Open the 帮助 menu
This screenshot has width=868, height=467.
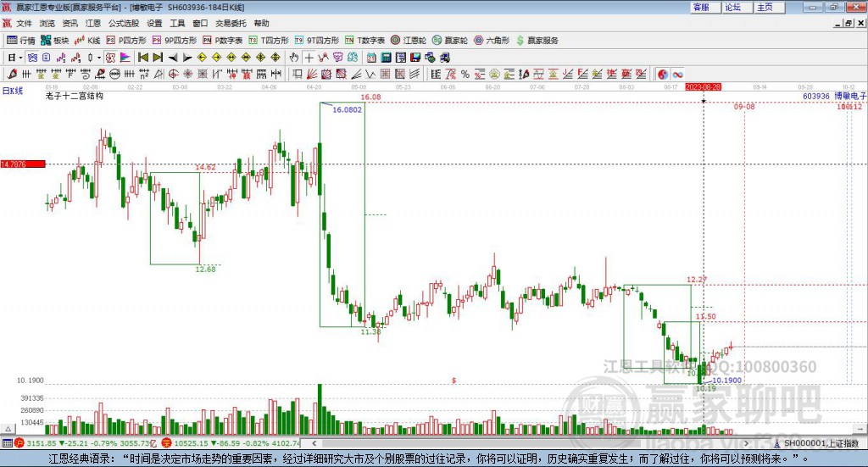[x=261, y=23]
